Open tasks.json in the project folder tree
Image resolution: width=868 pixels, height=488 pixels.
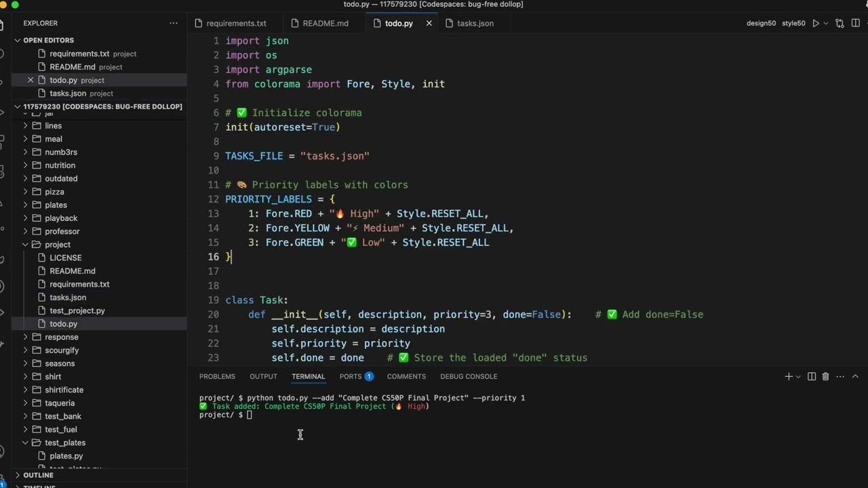(x=68, y=298)
